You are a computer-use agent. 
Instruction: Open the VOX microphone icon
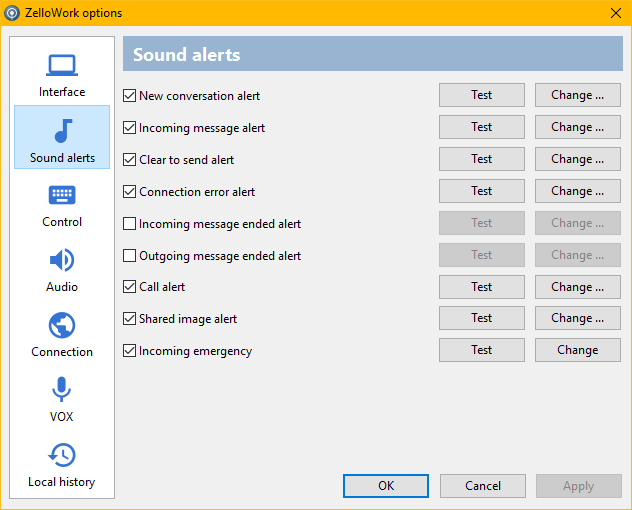[x=61, y=389]
